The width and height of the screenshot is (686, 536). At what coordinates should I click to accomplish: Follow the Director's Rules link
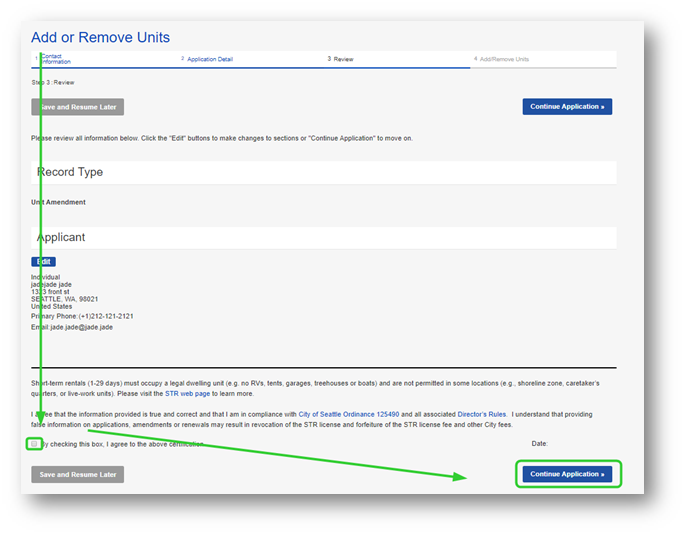tap(484, 413)
